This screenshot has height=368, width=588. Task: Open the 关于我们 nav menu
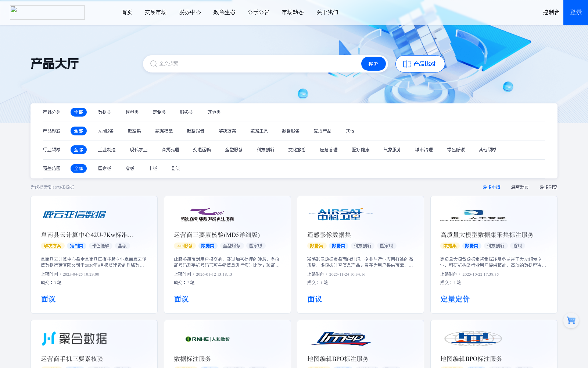point(327,12)
